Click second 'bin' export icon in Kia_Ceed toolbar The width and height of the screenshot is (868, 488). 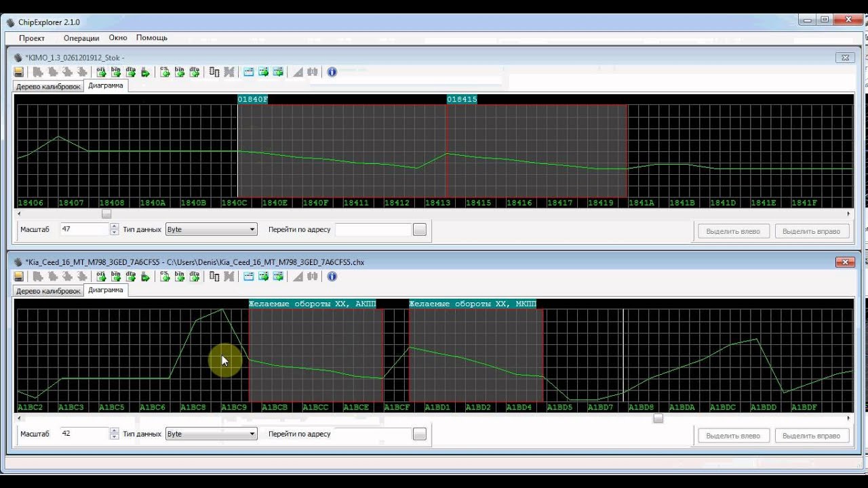pyautogui.click(x=180, y=277)
